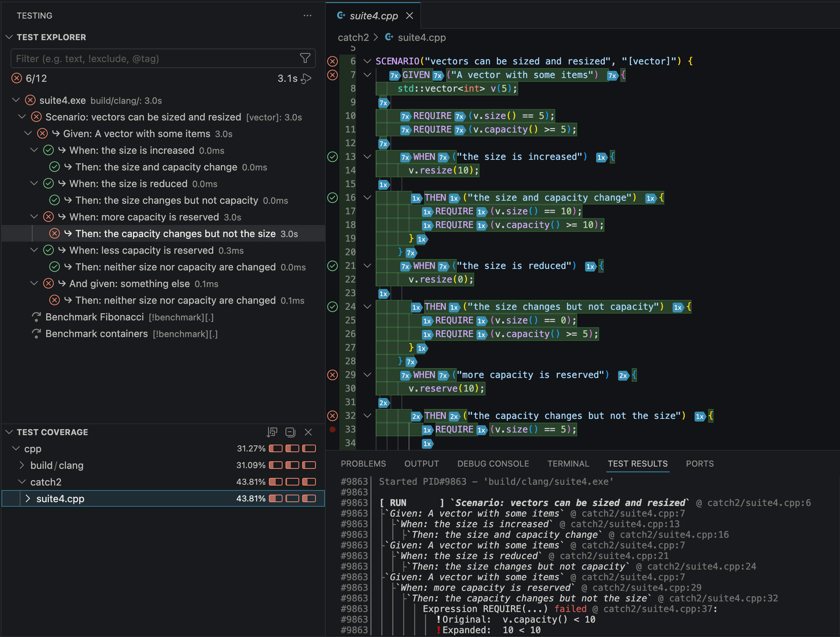Close the suite4.cpp editor tab
Screen dimensions: 840x637
coord(409,16)
